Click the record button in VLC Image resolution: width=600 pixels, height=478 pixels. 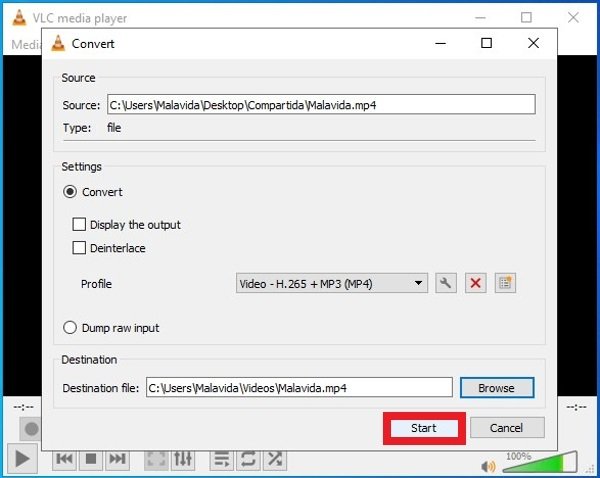(x=31, y=429)
